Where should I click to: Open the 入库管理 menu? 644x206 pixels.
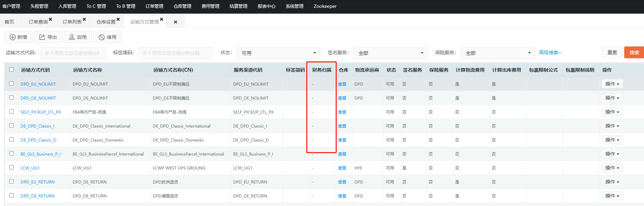point(67,6)
